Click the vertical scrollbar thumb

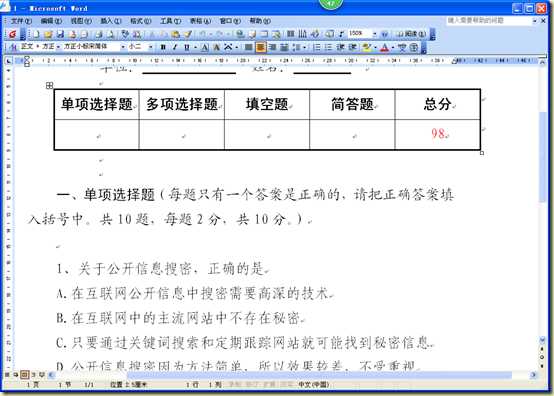pos(543,157)
